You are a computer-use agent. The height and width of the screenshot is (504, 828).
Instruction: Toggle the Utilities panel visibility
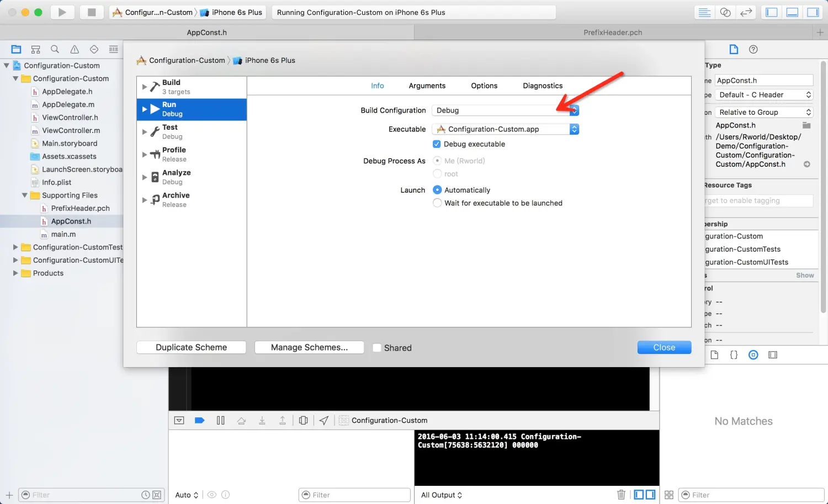coord(813,12)
